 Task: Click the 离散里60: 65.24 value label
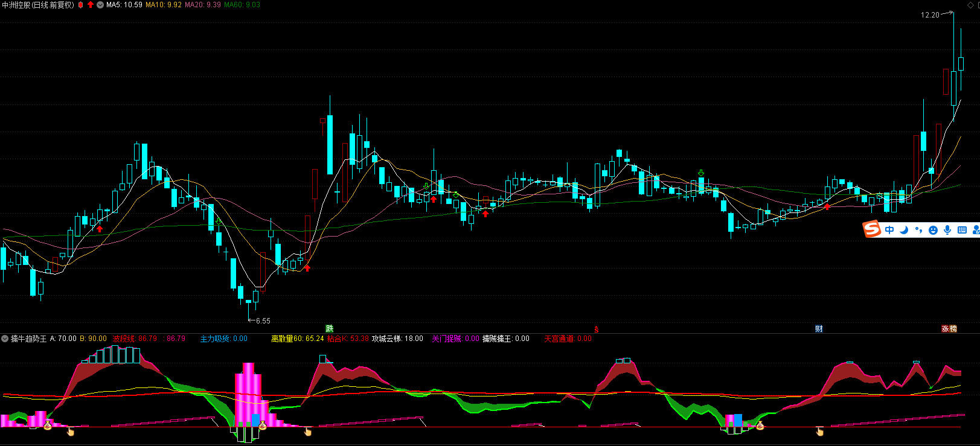pos(297,339)
